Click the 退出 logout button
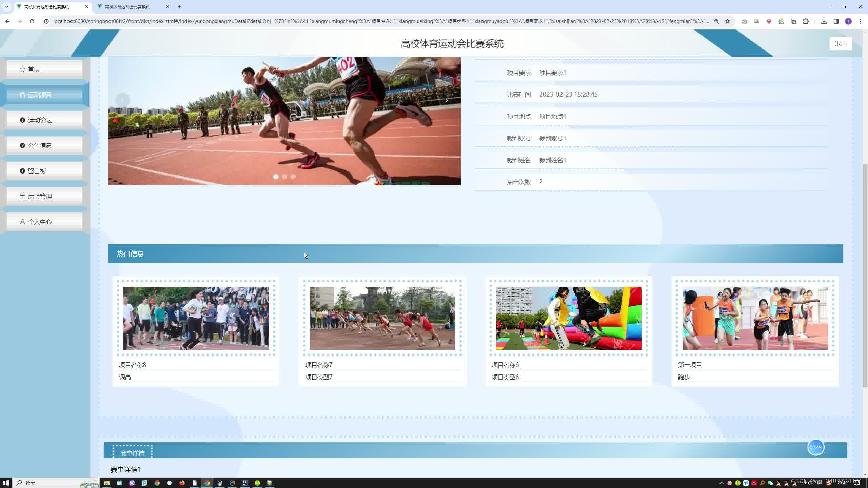The image size is (868, 488). click(841, 44)
